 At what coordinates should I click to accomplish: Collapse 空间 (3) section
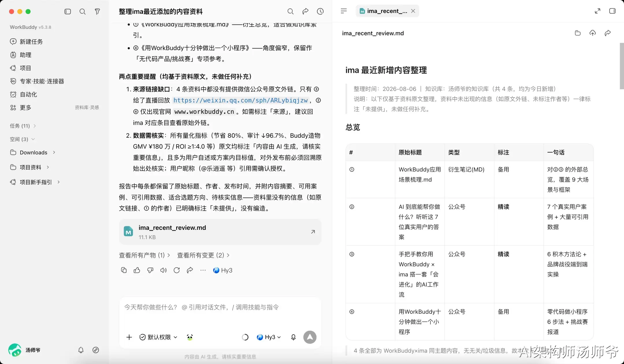point(22,139)
